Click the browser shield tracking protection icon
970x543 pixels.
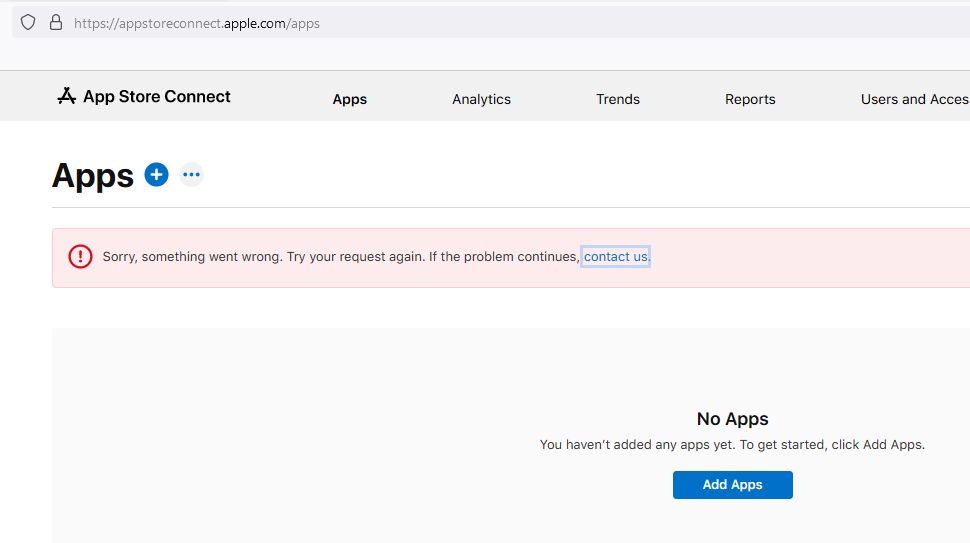(x=28, y=23)
